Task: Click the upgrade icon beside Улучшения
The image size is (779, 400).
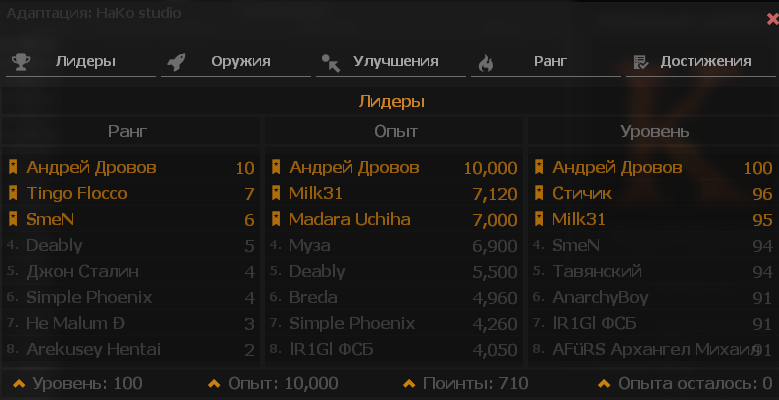Action: [330, 63]
